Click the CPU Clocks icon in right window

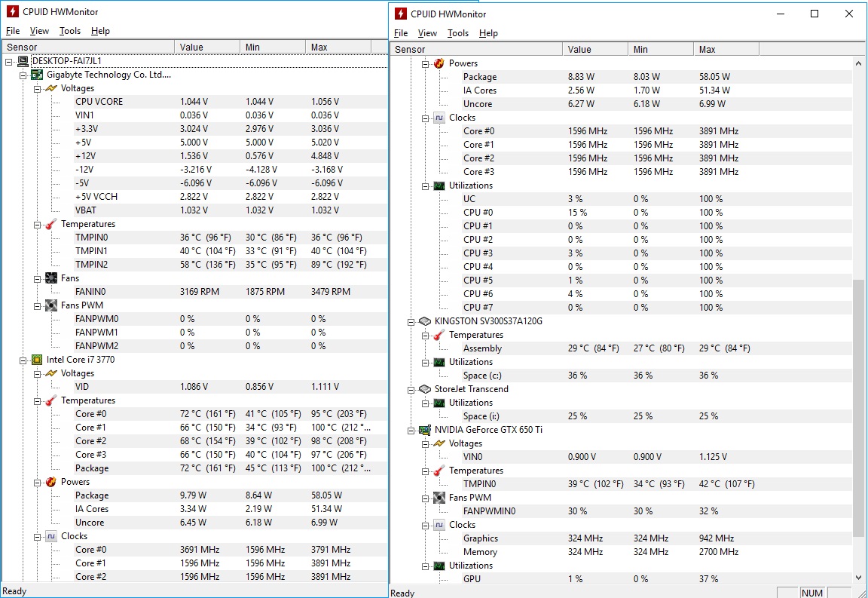point(439,118)
